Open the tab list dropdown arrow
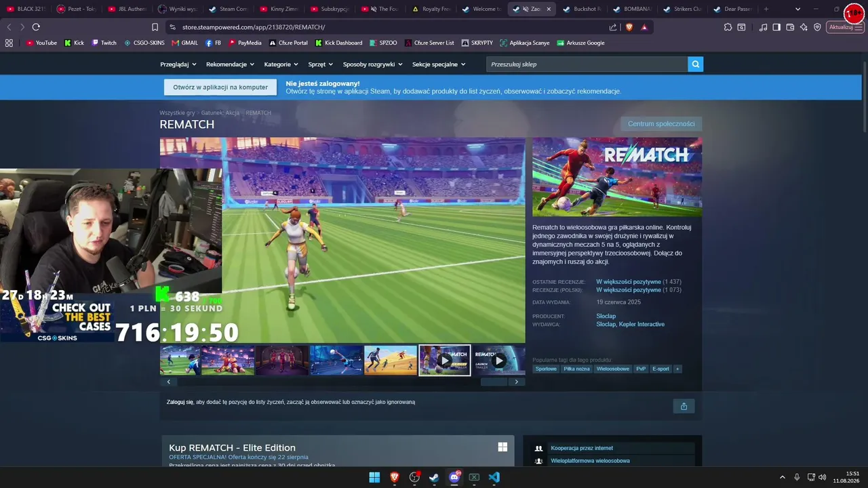This screenshot has width=868, height=488. tap(797, 9)
